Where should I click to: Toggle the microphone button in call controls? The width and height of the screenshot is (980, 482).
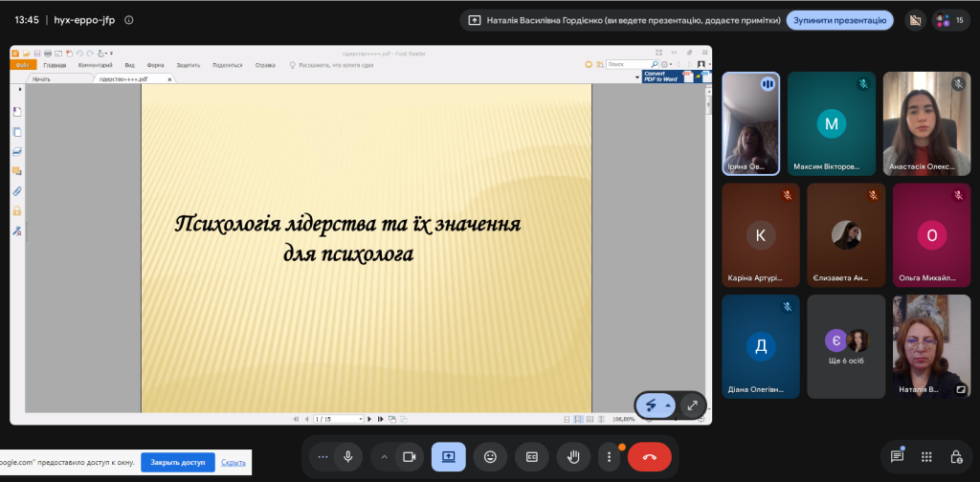[348, 457]
